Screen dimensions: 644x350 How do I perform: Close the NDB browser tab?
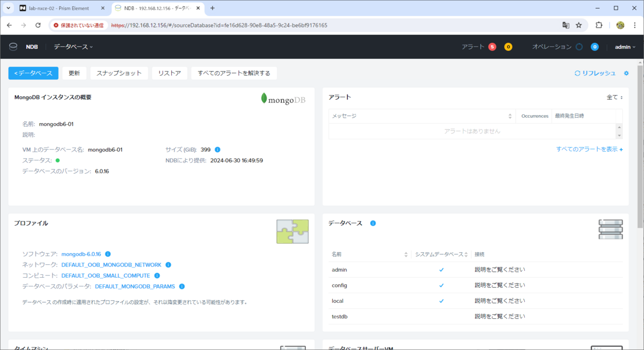pyautogui.click(x=199, y=8)
